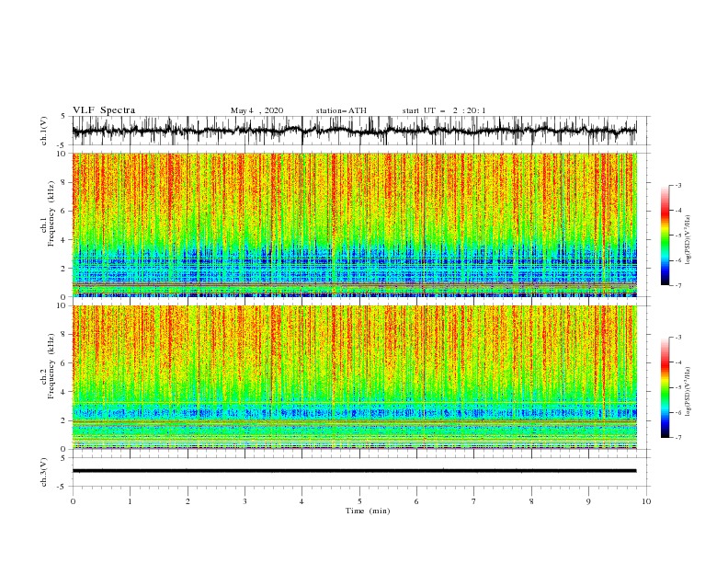728x563 pixels.
Task: Click the "10" frequency tick of ch.2 spectrogram
Action: tap(62, 305)
